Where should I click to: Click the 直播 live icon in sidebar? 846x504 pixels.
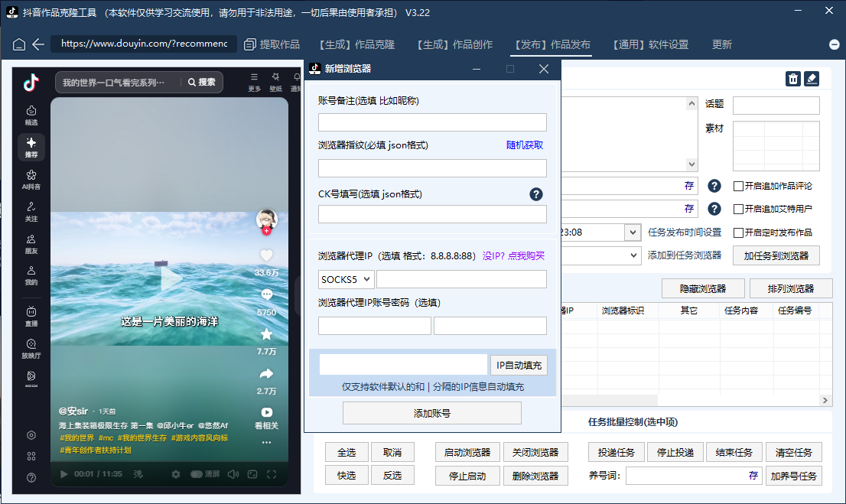(x=31, y=314)
